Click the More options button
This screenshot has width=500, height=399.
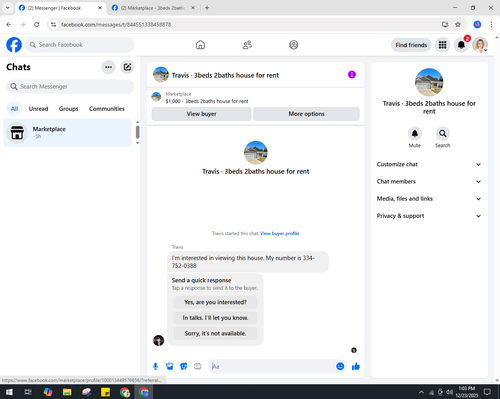click(306, 114)
